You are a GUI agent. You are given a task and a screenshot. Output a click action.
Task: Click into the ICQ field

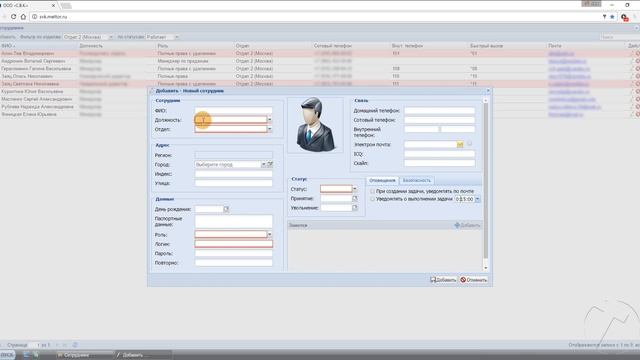click(x=440, y=154)
